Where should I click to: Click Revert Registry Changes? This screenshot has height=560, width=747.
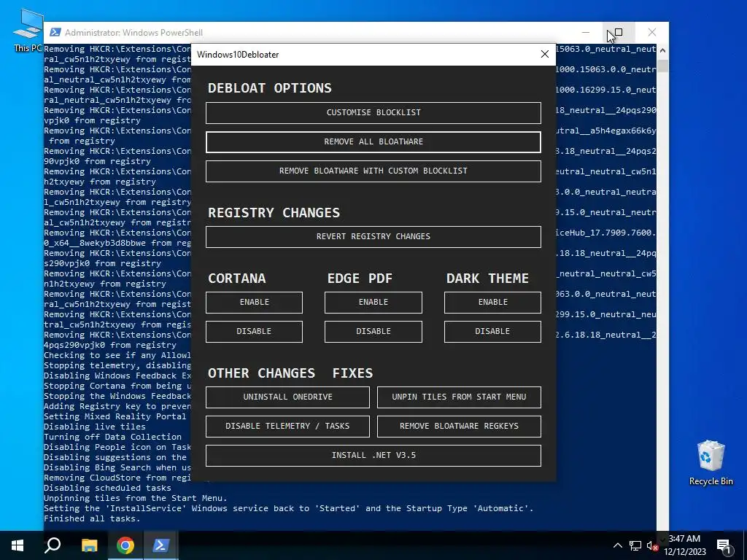coord(373,237)
